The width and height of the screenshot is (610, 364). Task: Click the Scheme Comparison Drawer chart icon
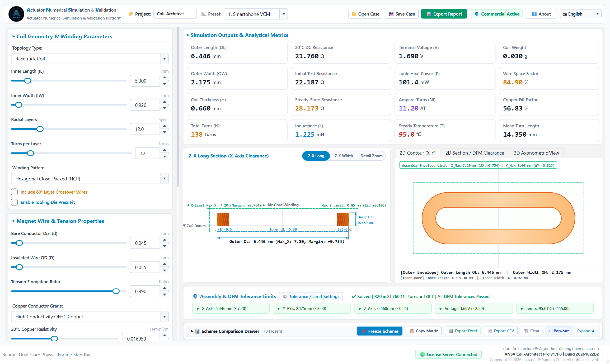click(x=197, y=331)
